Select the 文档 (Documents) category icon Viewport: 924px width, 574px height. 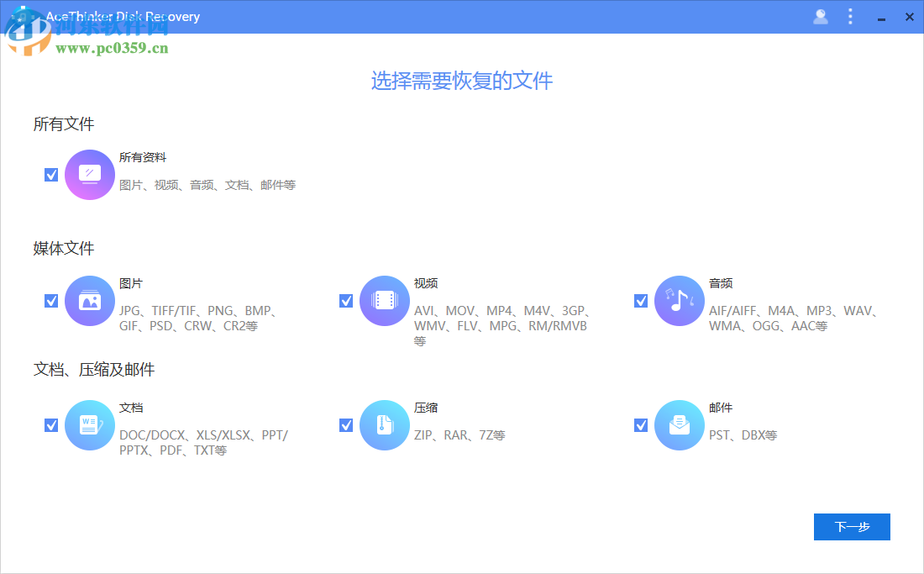point(89,424)
